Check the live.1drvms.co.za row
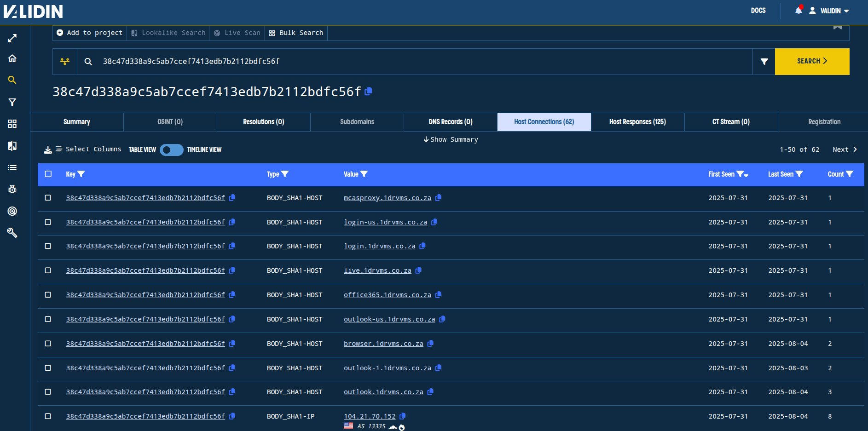Viewport: 868px width, 431px height. point(48,270)
